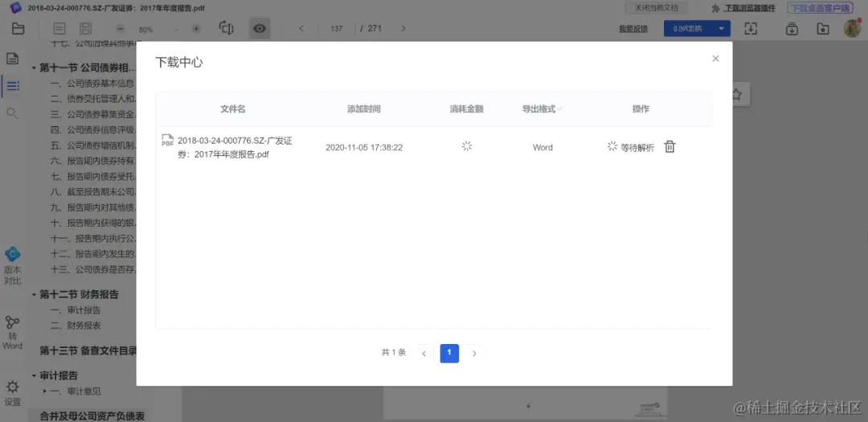Click the timestamp 2020-11-05 17:38:22
Screen dimensions: 868x422
coord(364,147)
